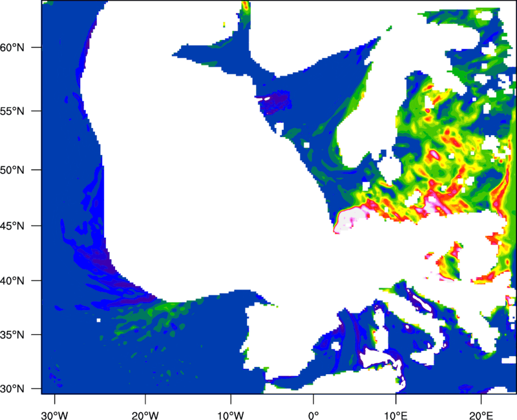Click the 30°W longitude label
This screenshot has width=517, height=420.
point(55,415)
